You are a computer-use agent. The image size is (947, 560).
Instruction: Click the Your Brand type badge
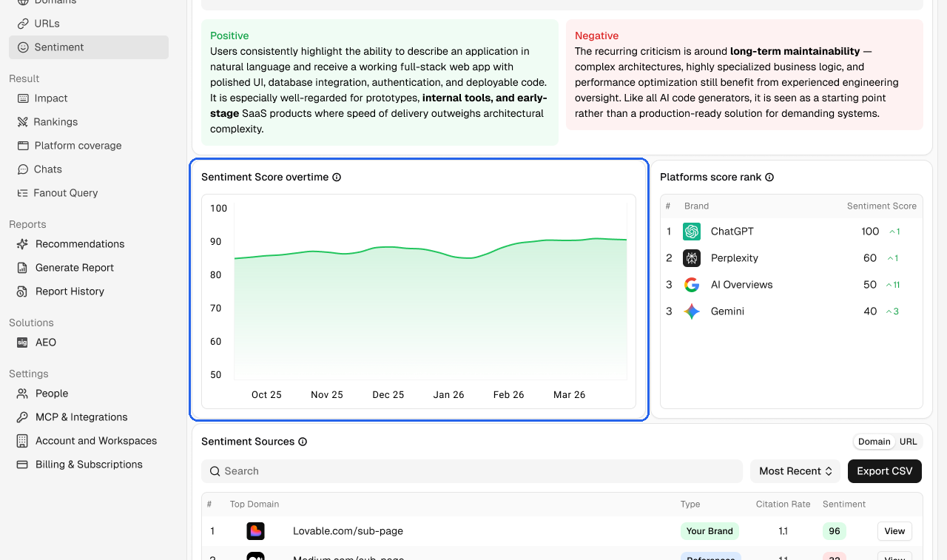pos(710,531)
